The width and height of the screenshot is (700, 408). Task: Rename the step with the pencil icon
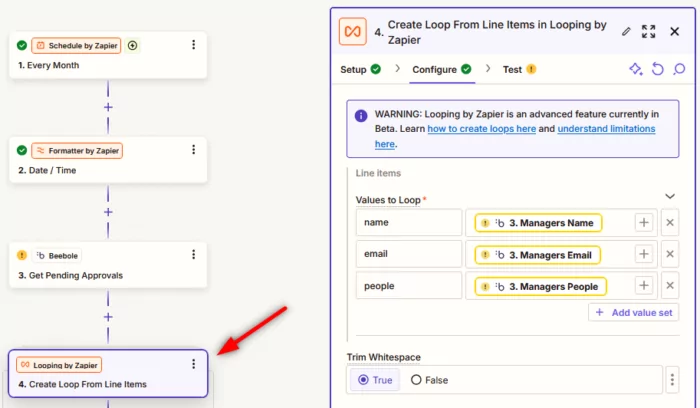tap(626, 31)
